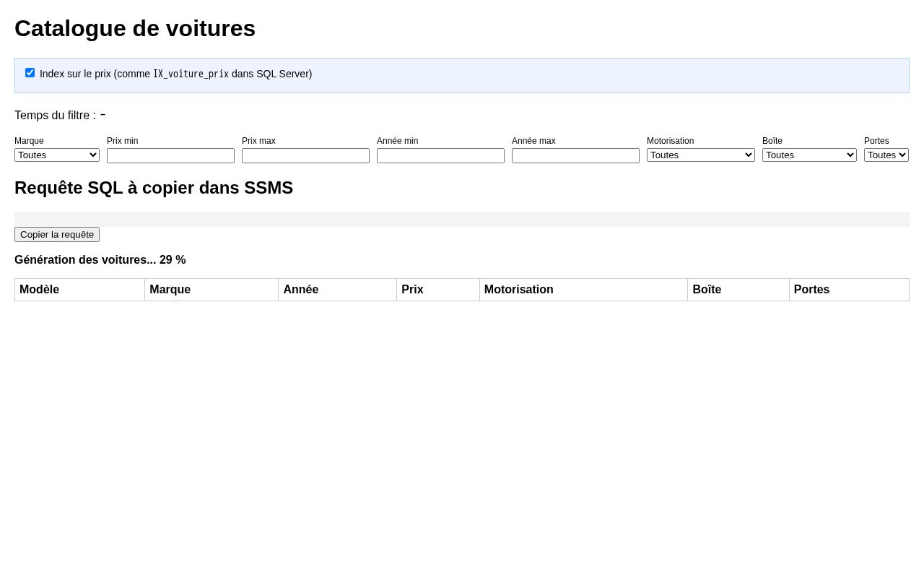Click the Prix column header
Screen dimensions: 924x578
tap(438, 290)
